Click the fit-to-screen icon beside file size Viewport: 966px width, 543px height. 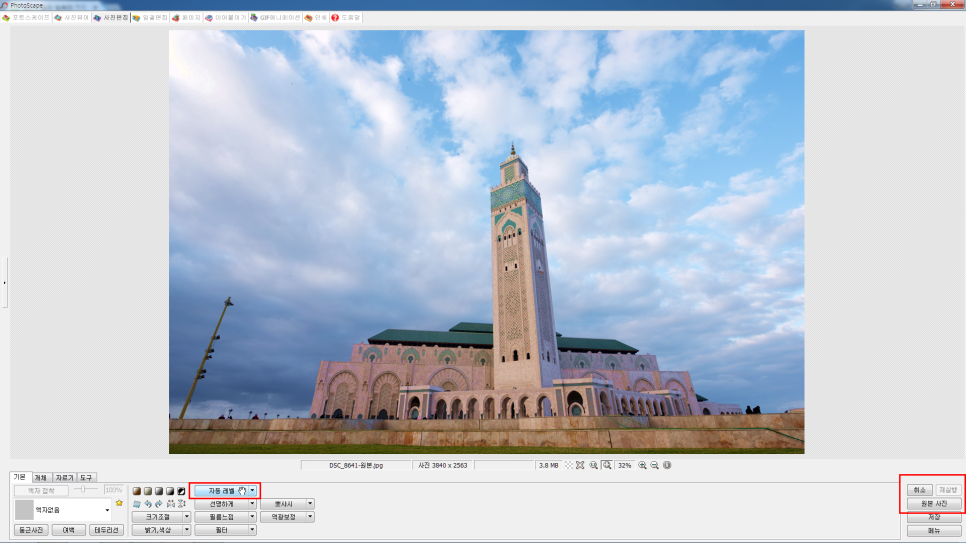click(x=580, y=465)
